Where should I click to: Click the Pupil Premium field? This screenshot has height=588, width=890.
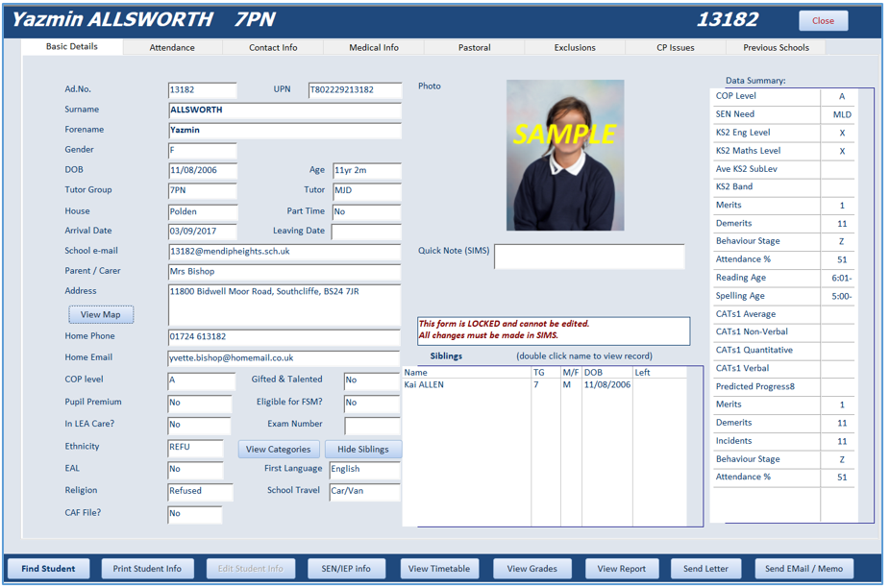[x=200, y=404]
